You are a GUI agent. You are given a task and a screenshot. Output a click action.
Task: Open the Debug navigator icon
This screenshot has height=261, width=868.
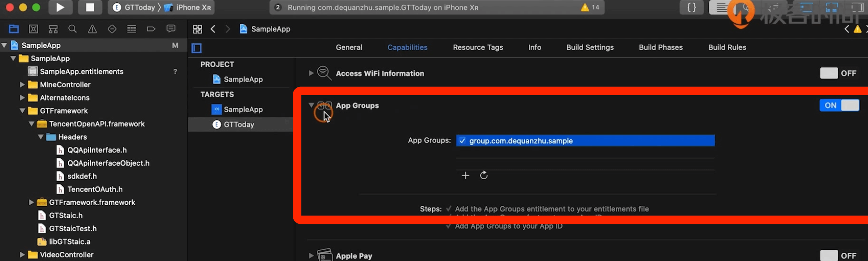pyautogui.click(x=132, y=29)
